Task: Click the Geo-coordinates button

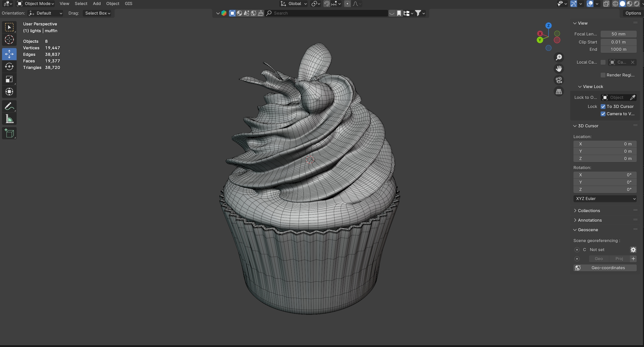Action: click(605, 268)
